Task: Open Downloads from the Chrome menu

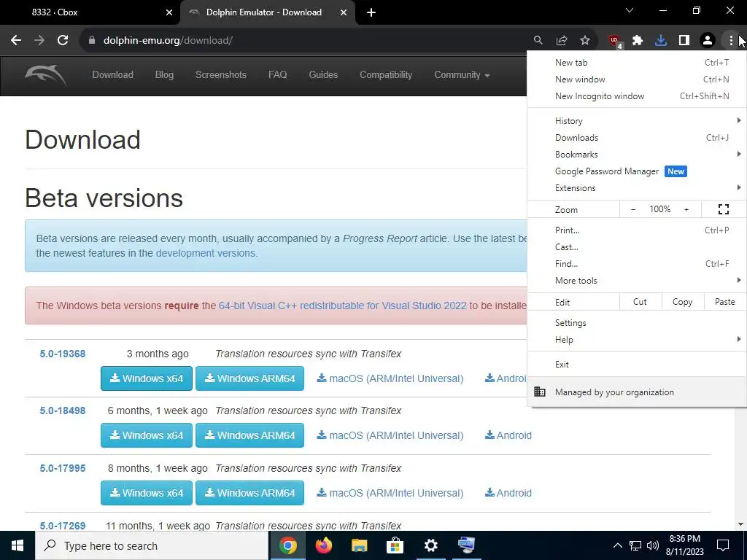Action: point(637,138)
